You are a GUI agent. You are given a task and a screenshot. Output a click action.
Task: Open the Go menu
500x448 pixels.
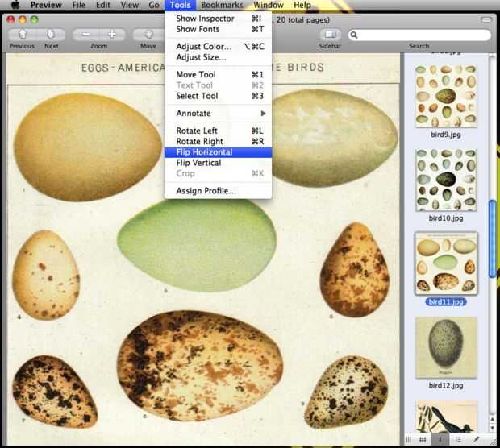(154, 5)
